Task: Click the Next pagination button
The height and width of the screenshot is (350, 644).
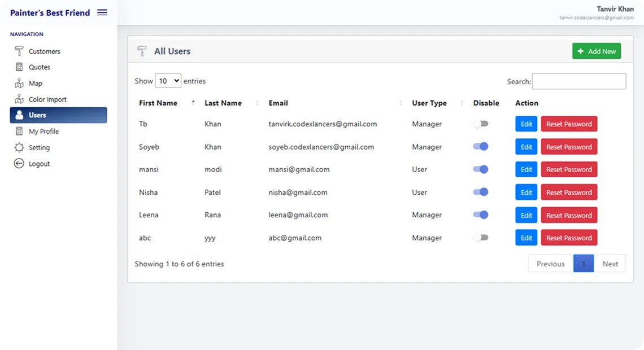Action: click(x=610, y=264)
